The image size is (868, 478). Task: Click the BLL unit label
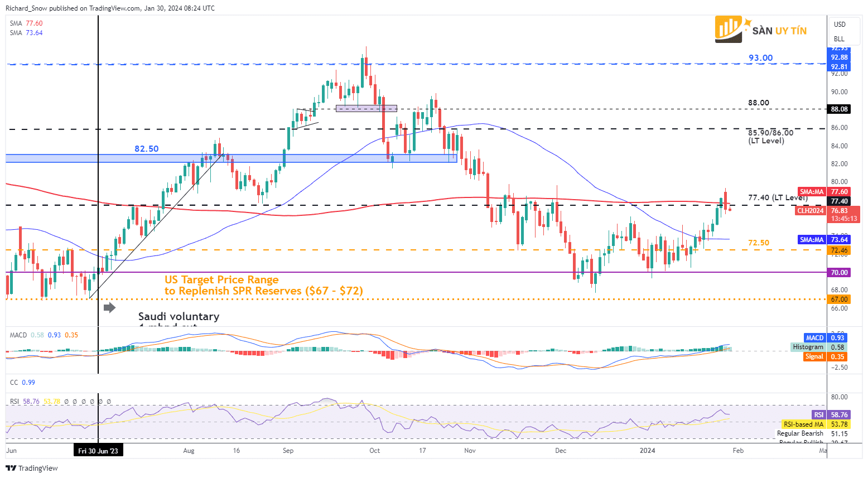tap(839, 39)
